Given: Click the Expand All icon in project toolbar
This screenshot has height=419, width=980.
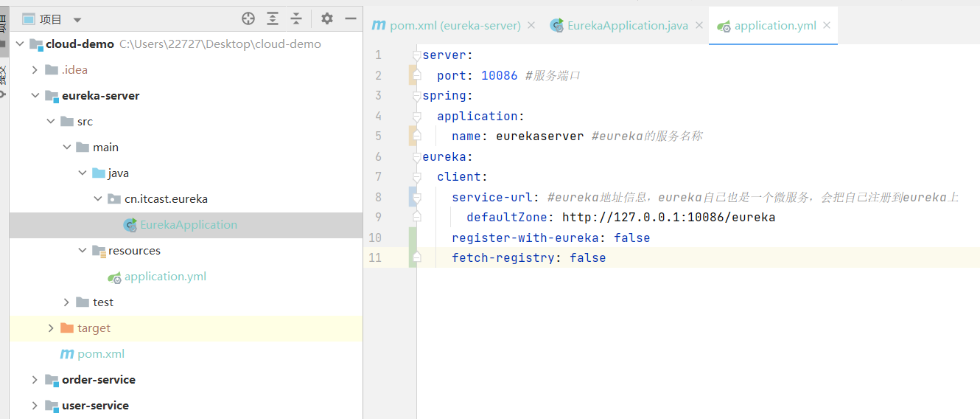Looking at the screenshot, I should [x=273, y=18].
